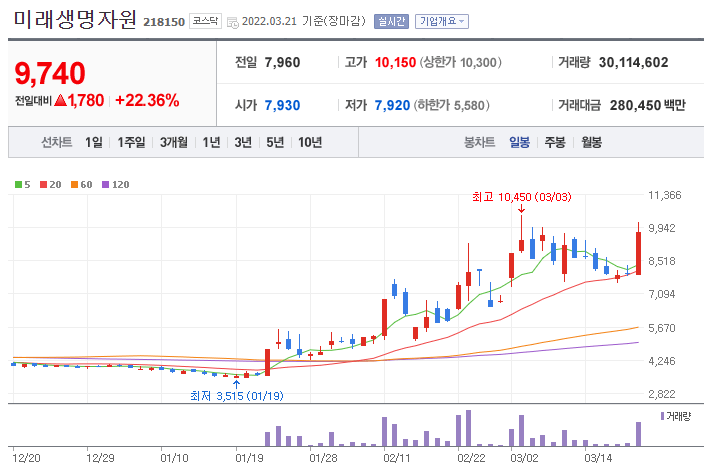Select the 1년 line chart period

(211, 142)
